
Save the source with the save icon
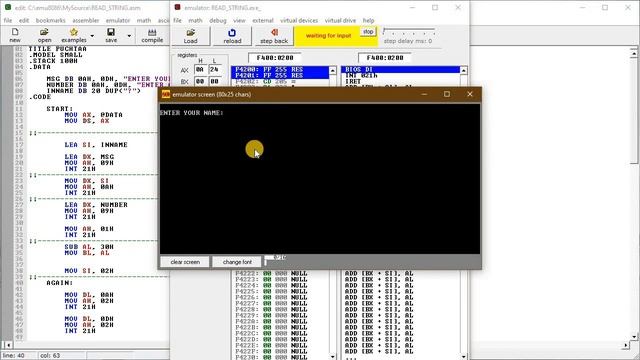[111, 35]
